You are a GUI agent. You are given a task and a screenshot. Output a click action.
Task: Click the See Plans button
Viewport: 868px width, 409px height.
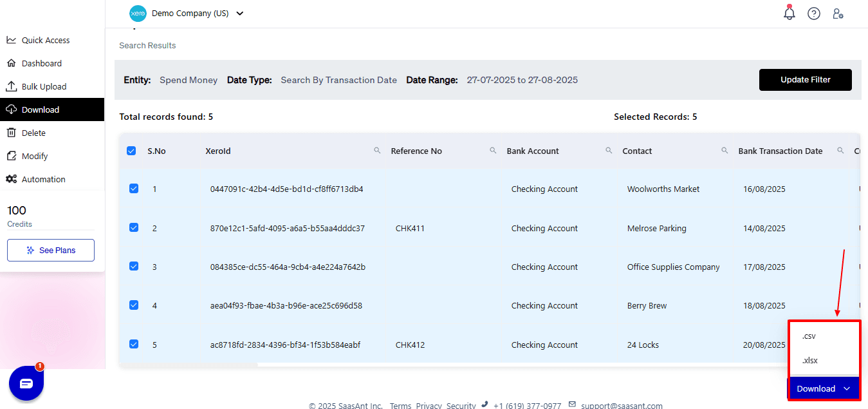(51, 251)
